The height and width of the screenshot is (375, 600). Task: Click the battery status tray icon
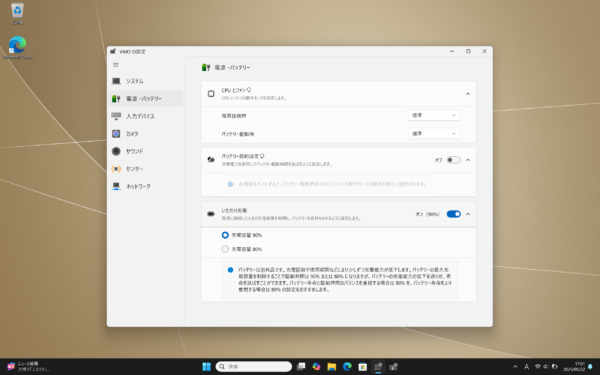coord(554,367)
